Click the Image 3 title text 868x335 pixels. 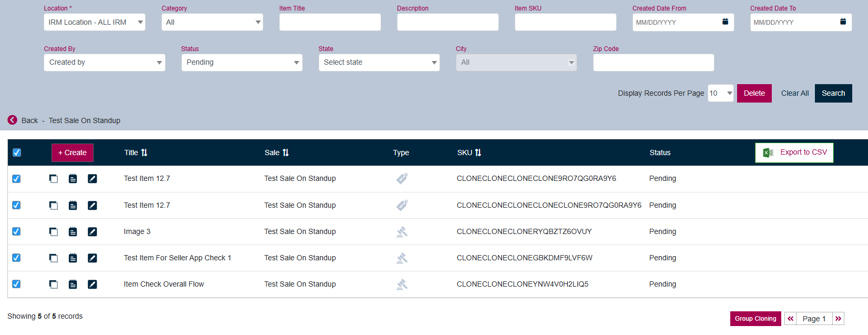(137, 231)
